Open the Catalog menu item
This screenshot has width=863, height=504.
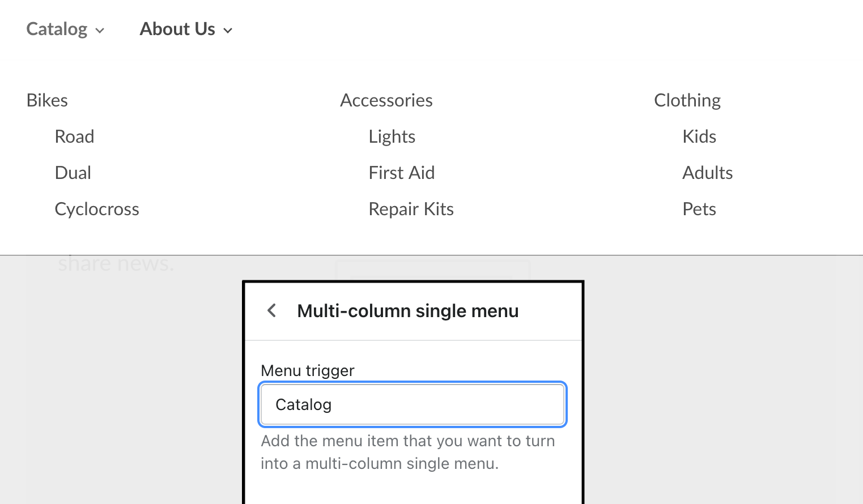[x=57, y=29]
